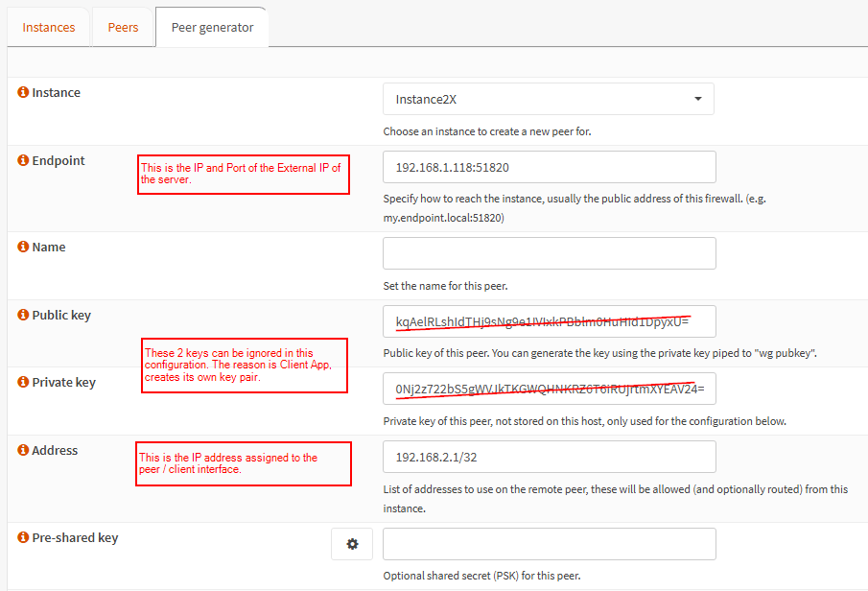Click inside the Private key field
This screenshot has height=591, width=868.
point(549,389)
